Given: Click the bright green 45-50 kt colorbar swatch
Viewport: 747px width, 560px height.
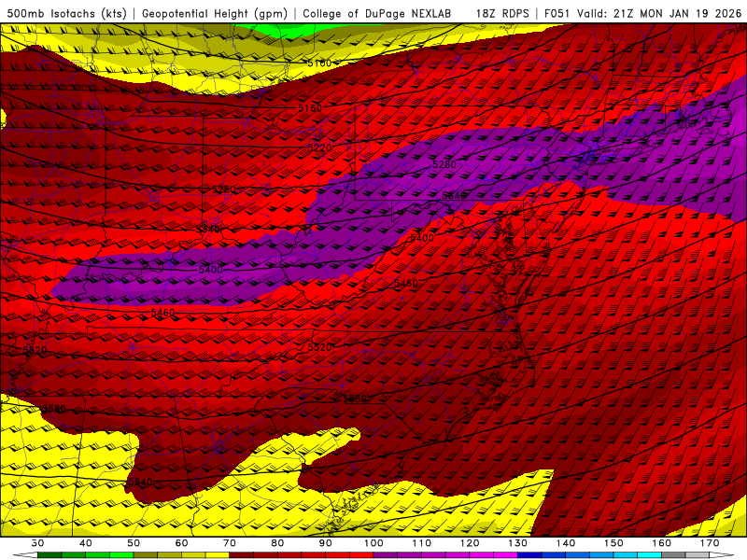Looking at the screenshot, I should 121,555.
